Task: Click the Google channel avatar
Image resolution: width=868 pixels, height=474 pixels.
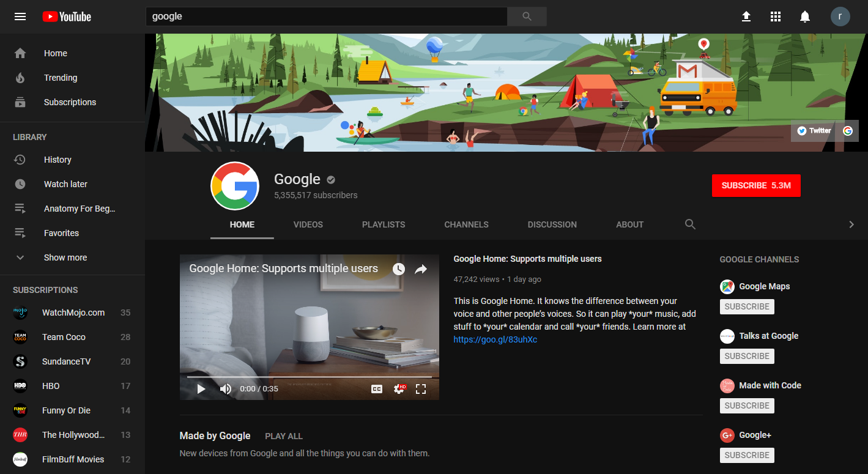Action: [235, 186]
